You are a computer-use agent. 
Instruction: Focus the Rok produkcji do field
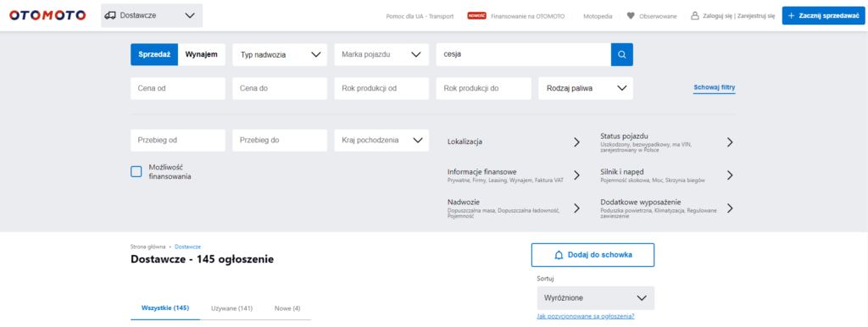coord(483,88)
